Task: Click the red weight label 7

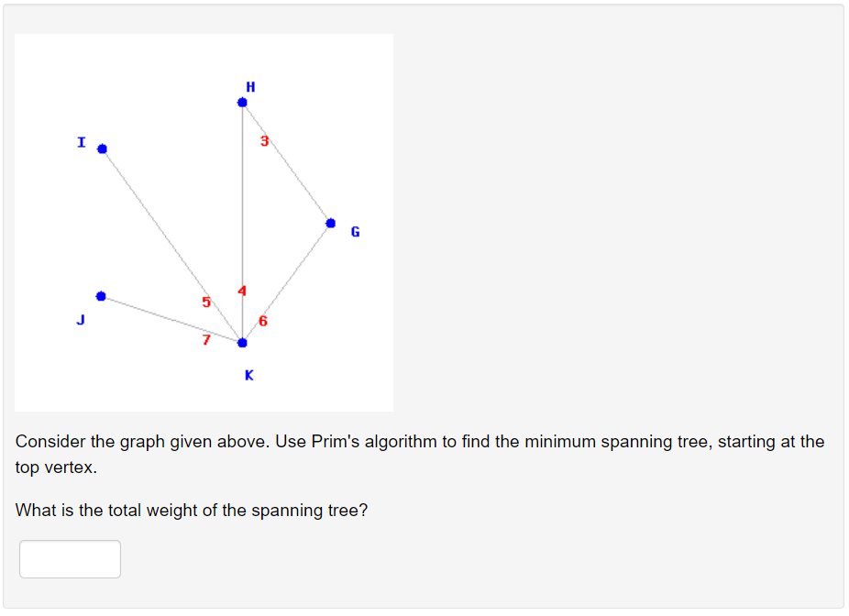Action: (207, 338)
